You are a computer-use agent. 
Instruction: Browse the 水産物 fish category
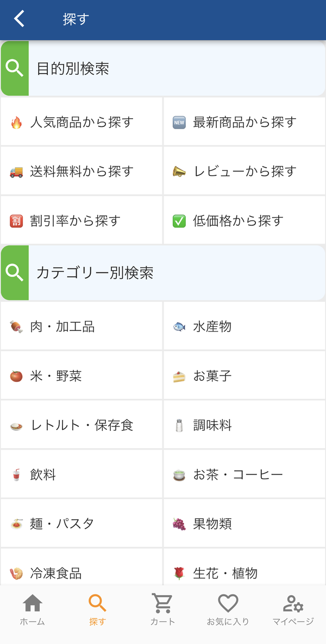click(244, 327)
